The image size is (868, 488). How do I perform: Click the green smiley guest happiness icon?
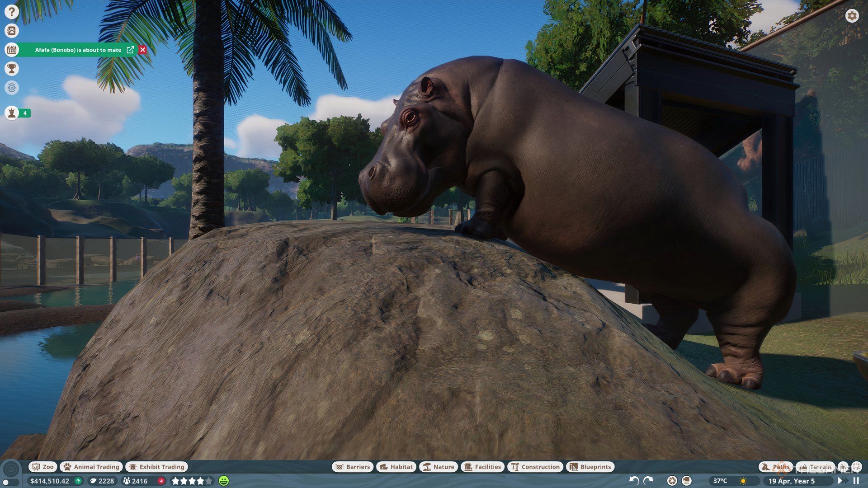point(224,481)
